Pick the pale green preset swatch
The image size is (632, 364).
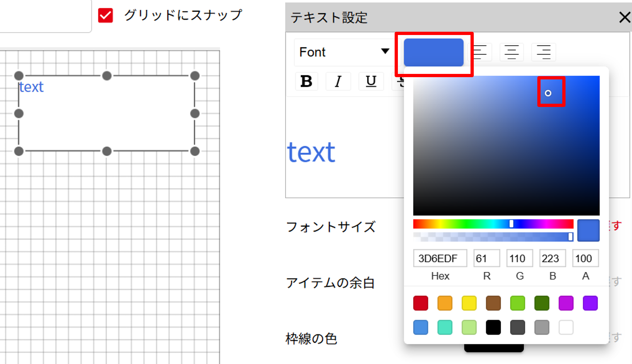coord(469,327)
